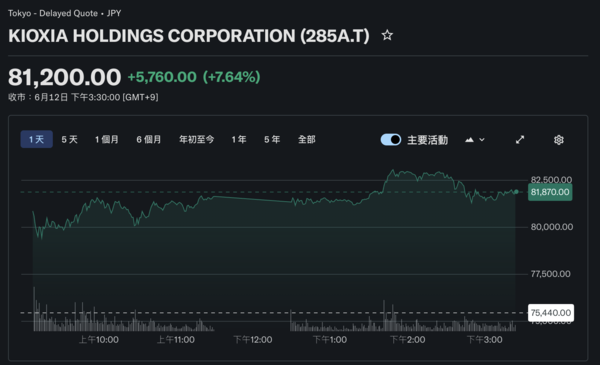Add KIOXIA to watchlist with star icon
Image resolution: width=600 pixels, height=365 pixels.
click(387, 36)
